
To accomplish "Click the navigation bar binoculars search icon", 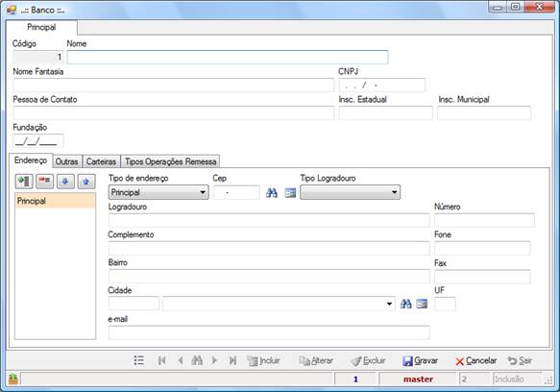I will (197, 360).
